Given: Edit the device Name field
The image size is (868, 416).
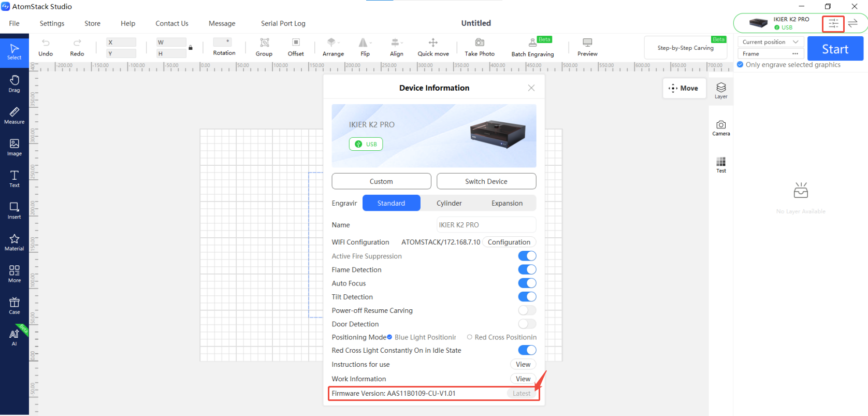Looking at the screenshot, I should (x=486, y=225).
